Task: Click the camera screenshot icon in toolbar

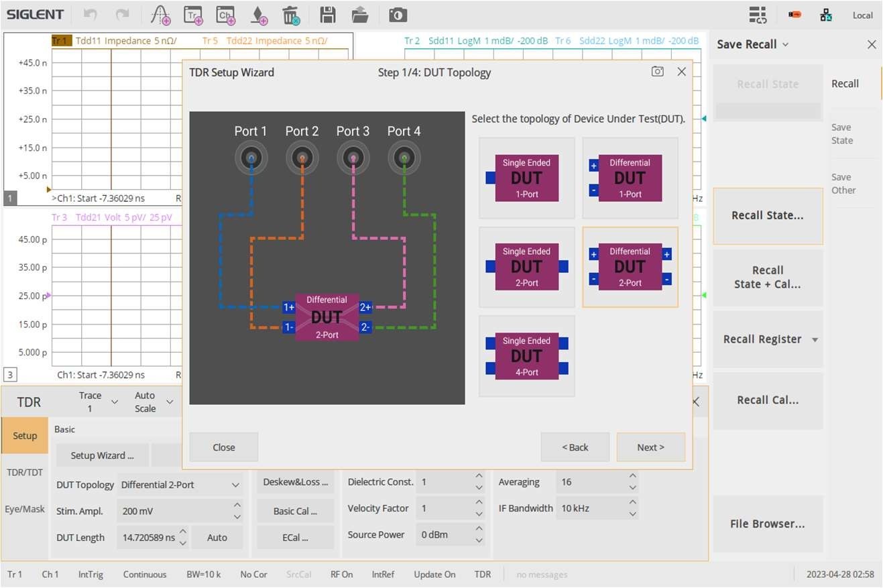Action: pyautogui.click(x=398, y=15)
